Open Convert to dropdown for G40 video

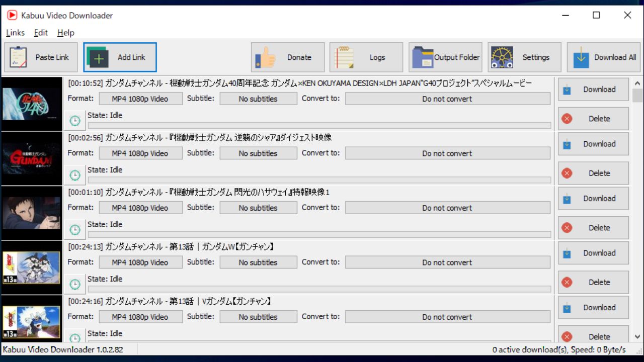click(x=447, y=99)
